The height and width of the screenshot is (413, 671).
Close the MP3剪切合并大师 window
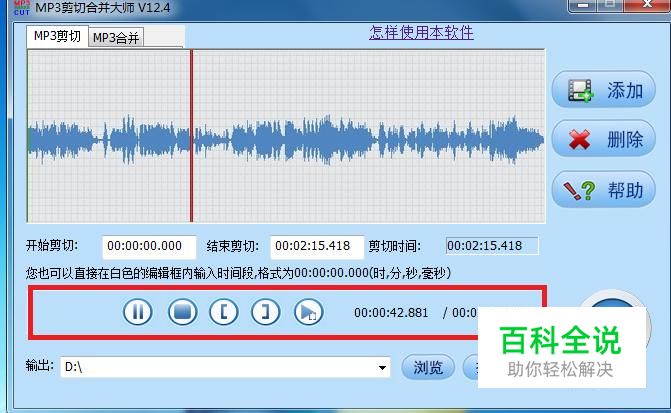647,6
